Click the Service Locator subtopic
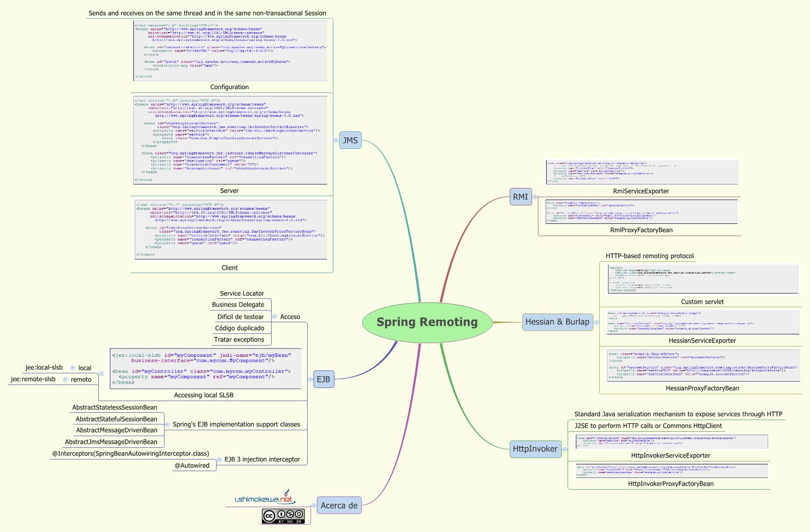810x532 pixels. (241, 294)
